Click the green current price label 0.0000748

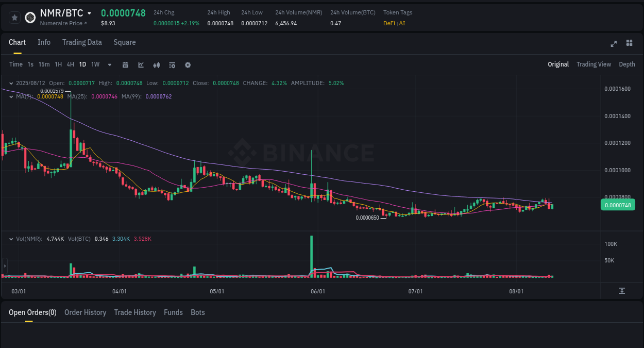tap(618, 205)
